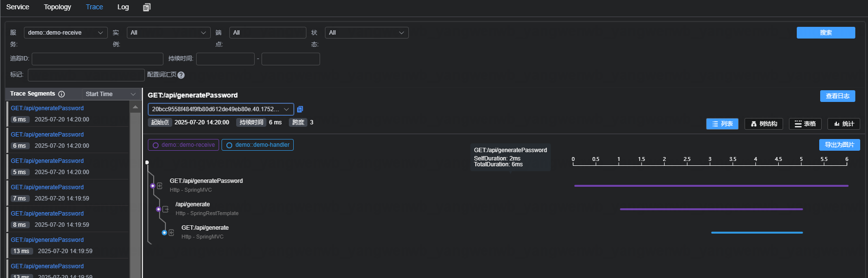The image size is (868, 278).
Task: Click the info icon beside Trace Segments
Action: point(61,94)
